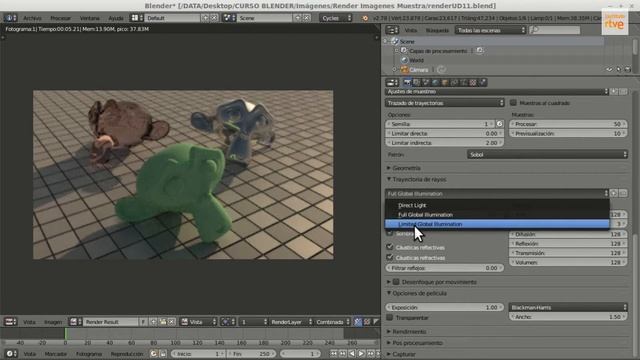Click the Info editor type icon
The image size is (640, 360).
tap(10, 18)
